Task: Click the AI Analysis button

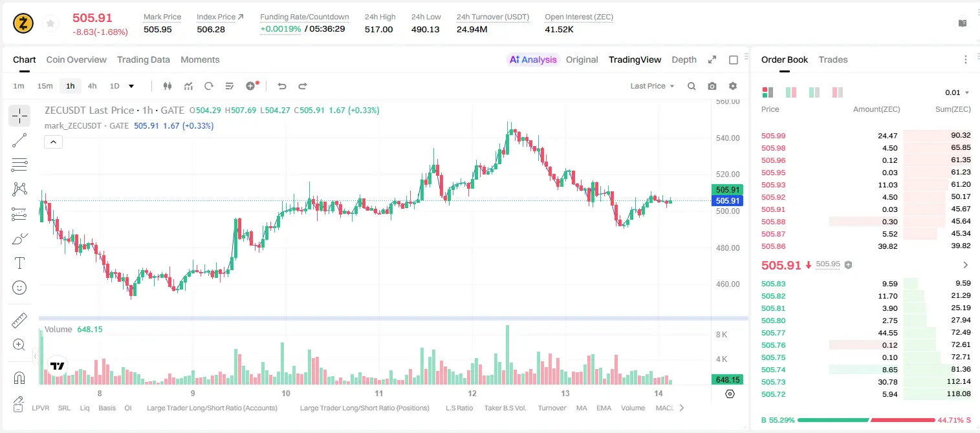Action: (533, 59)
